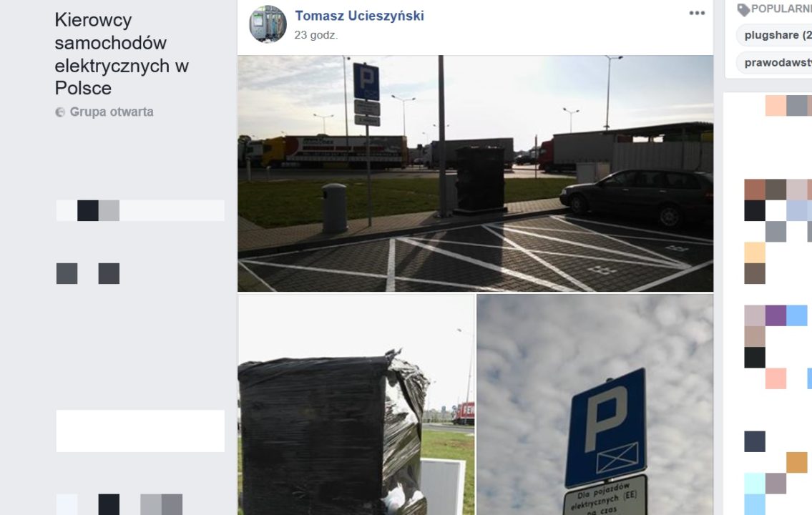Viewport: 812px width, 515px height.
Task: Open Tomasz Ucieszyński profile name link
Action: [x=359, y=16]
